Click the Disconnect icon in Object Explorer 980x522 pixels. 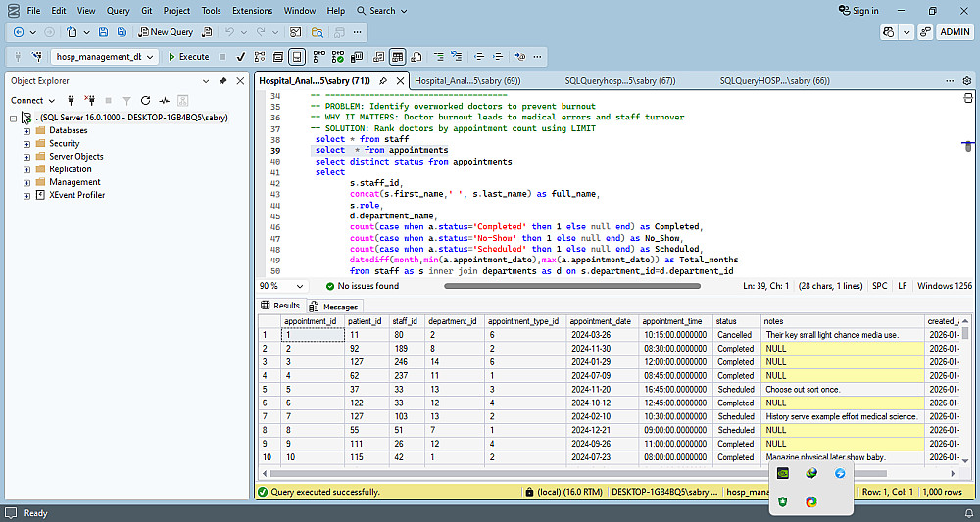(88, 100)
